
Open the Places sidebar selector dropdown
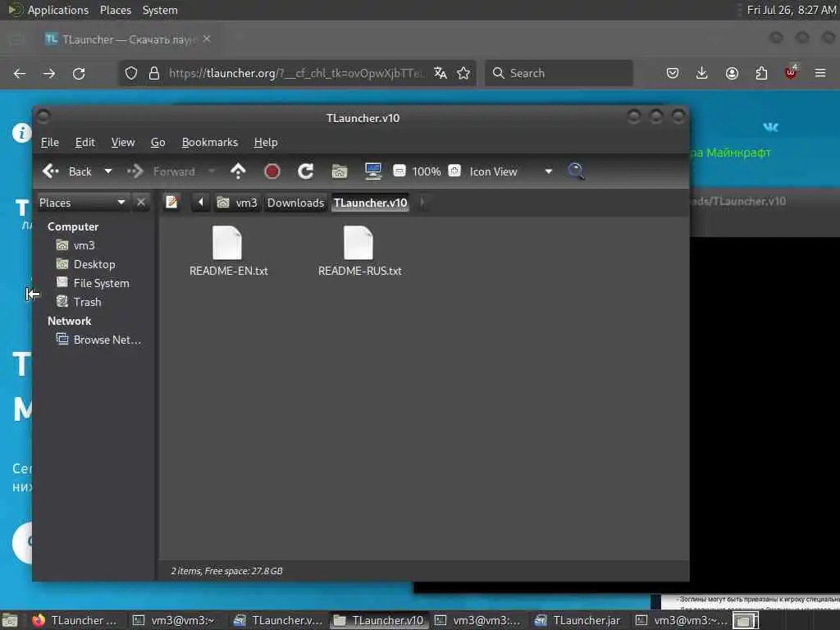point(82,203)
